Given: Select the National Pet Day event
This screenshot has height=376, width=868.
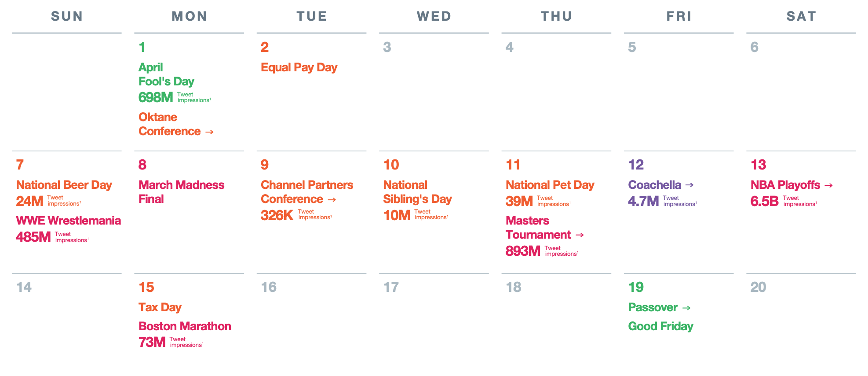Looking at the screenshot, I should pos(550,185).
